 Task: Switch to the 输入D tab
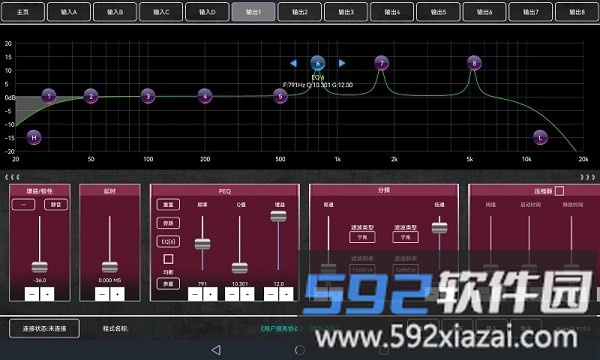207,12
